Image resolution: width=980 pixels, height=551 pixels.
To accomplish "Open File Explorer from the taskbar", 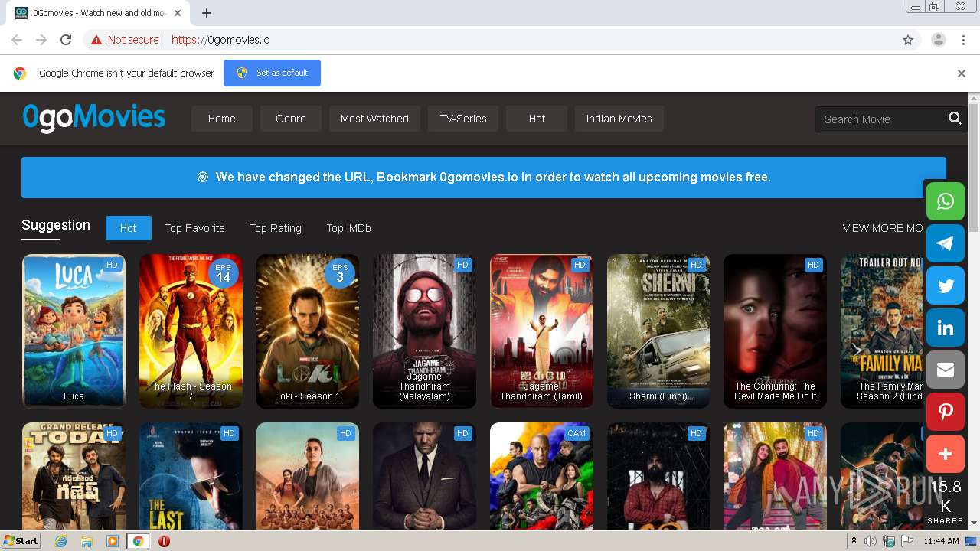I will tap(87, 541).
